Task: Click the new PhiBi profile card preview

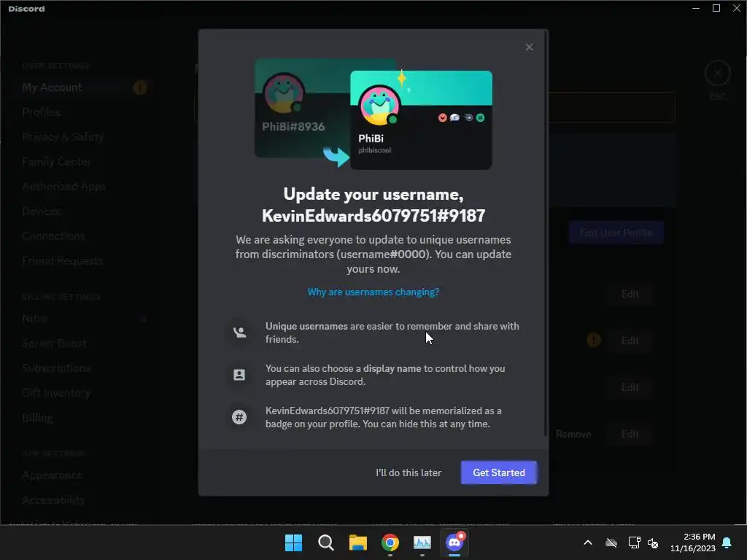Action: point(421,120)
